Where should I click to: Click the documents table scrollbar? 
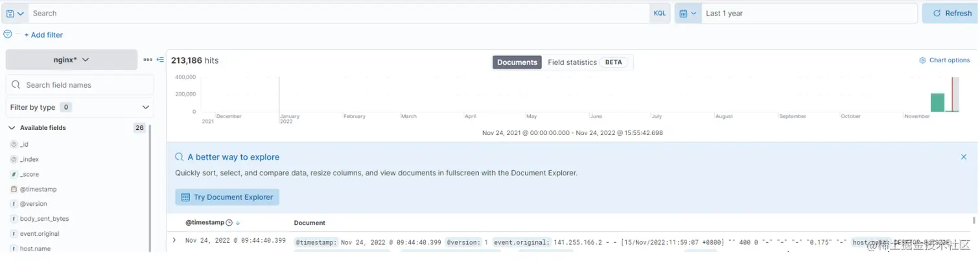click(973, 221)
